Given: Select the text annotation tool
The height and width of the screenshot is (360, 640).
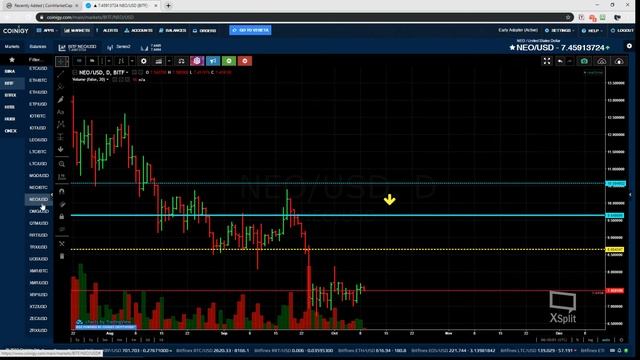Looking at the screenshot, I should coord(61,112).
